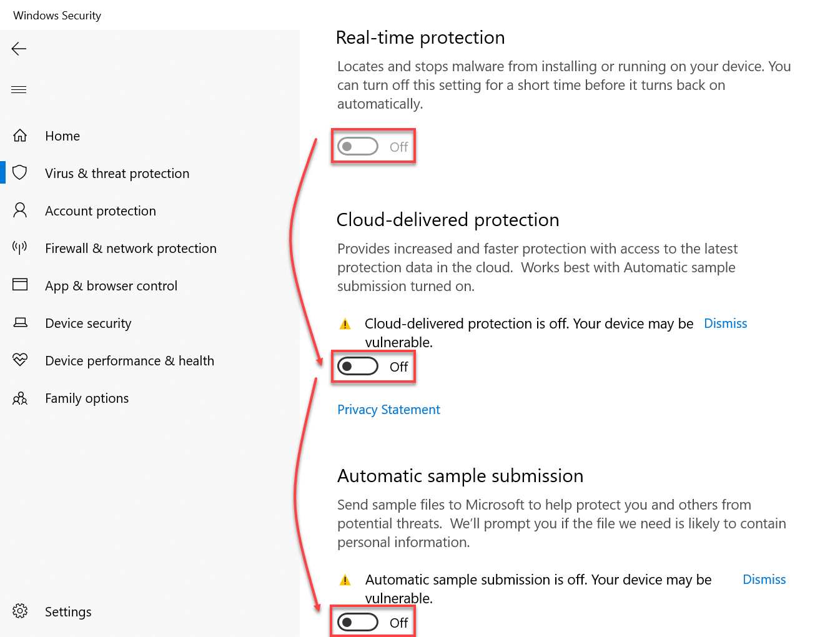Click the Account protection person icon
This screenshot has width=840, height=637.
20,210
